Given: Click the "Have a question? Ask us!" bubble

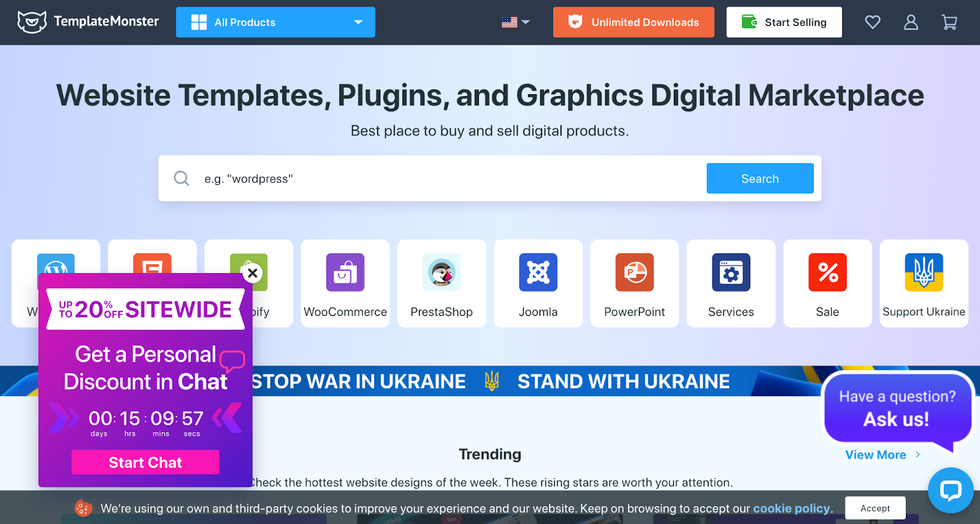Looking at the screenshot, I should pos(897,408).
